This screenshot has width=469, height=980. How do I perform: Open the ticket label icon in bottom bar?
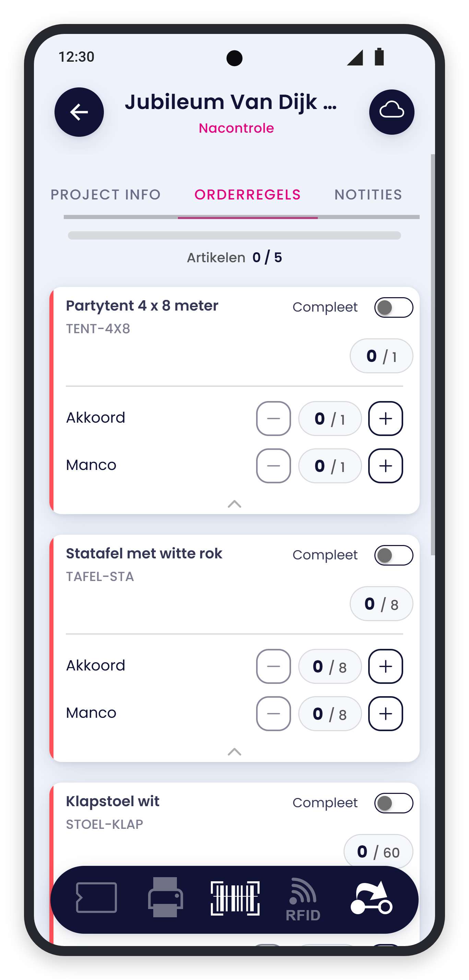[96, 897]
